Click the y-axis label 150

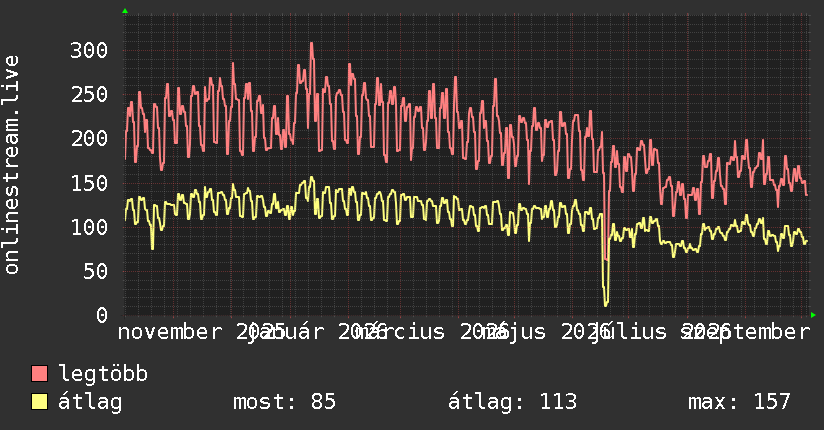tap(89, 183)
